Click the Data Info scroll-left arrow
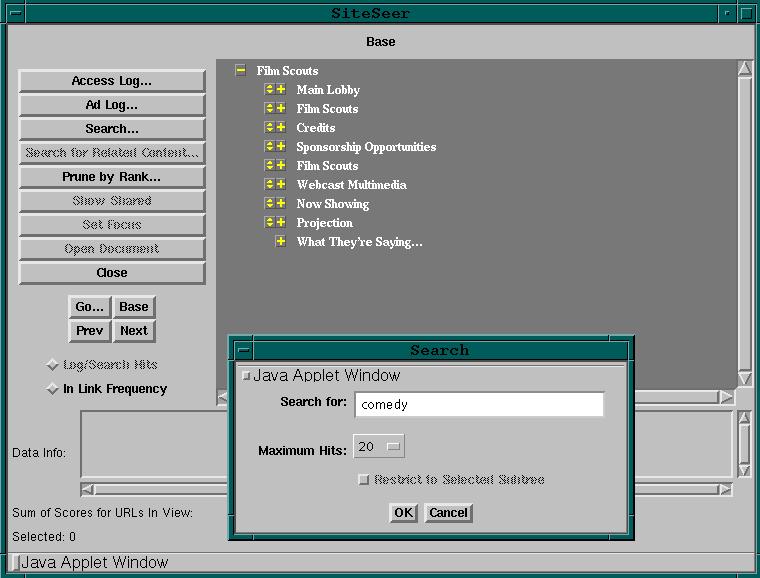Viewport: 760px width, 578px height. (88, 490)
